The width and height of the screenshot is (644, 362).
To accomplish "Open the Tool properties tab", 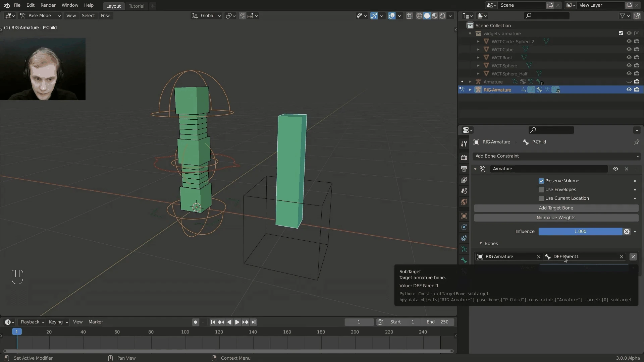I will (464, 144).
